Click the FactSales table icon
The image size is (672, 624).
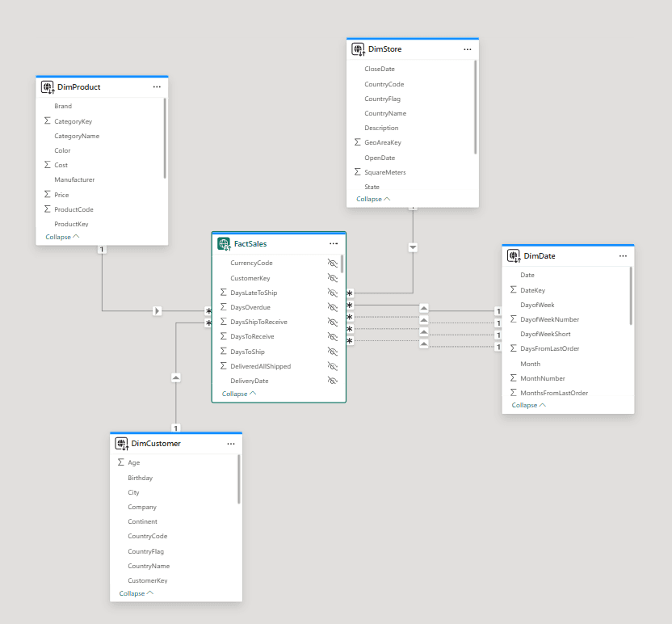[224, 243]
